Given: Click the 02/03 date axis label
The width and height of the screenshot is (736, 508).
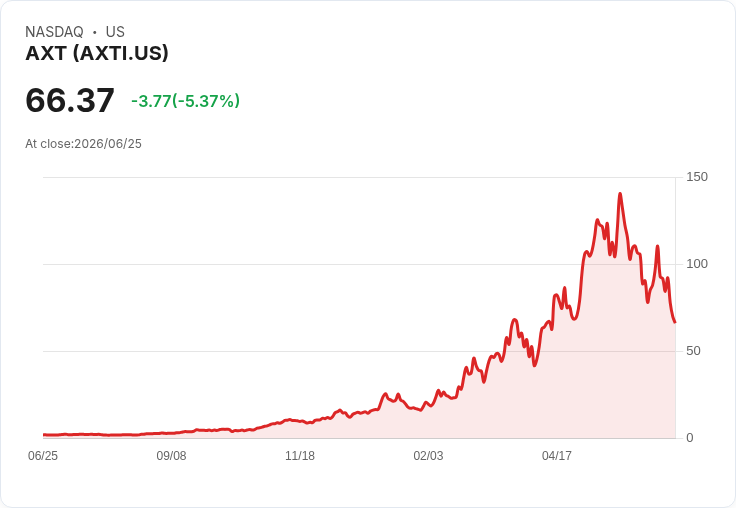Looking at the screenshot, I should coord(428,455).
